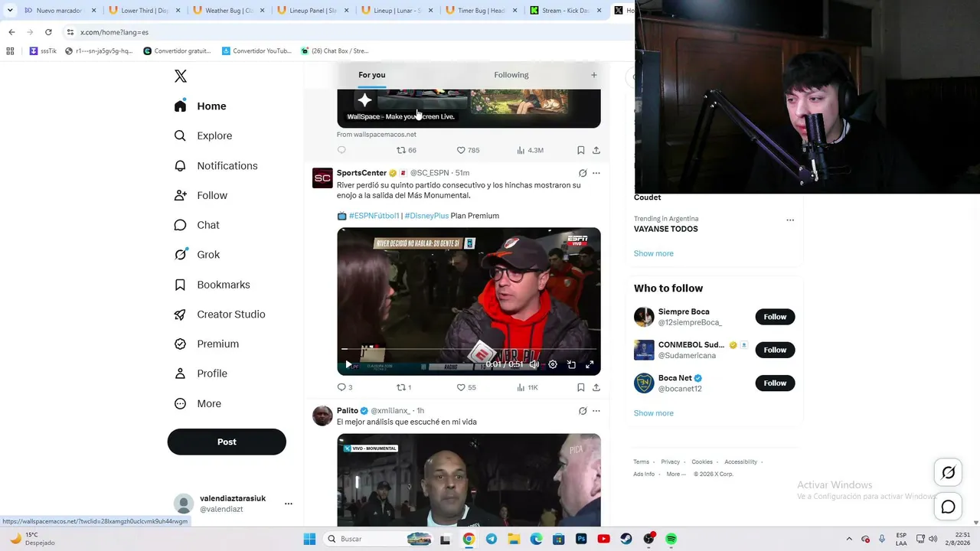The image size is (980, 551).
Task: Switch to the Weather Bug browser tab
Action: 229,11
